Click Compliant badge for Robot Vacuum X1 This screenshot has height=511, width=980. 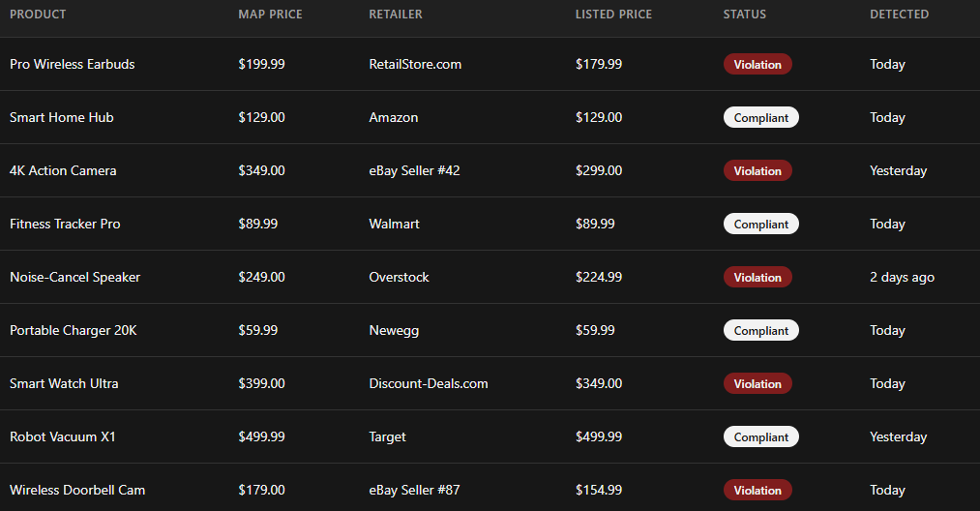click(x=760, y=437)
